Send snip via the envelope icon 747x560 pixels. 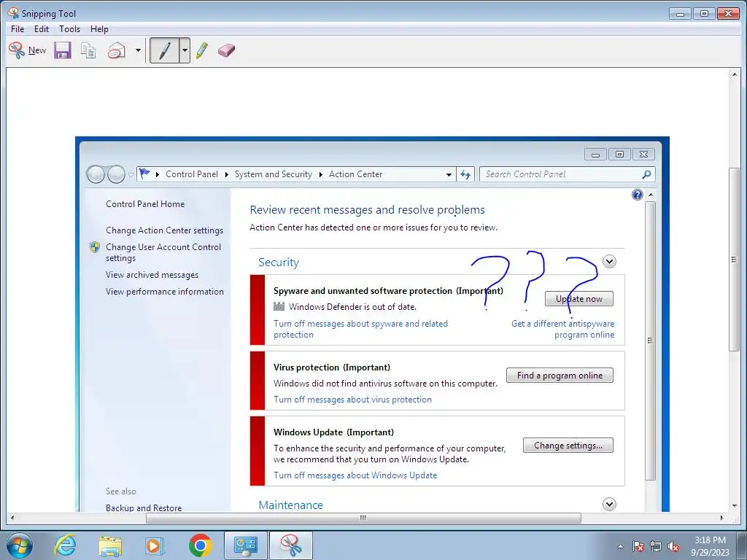[117, 50]
